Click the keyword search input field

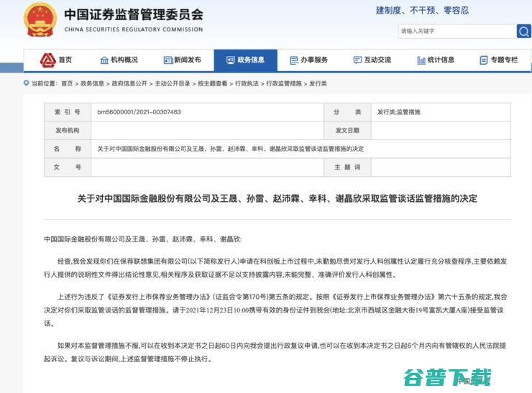tap(457, 31)
